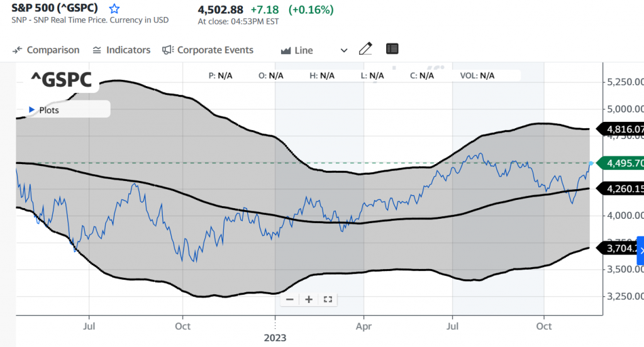Add S&P 500 to watchlist star

114,9
